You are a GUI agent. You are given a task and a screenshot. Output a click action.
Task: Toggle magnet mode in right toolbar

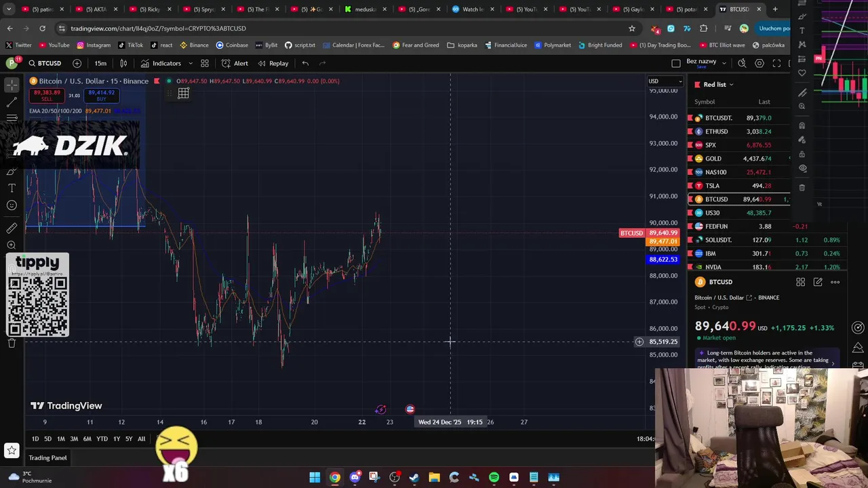(x=802, y=125)
